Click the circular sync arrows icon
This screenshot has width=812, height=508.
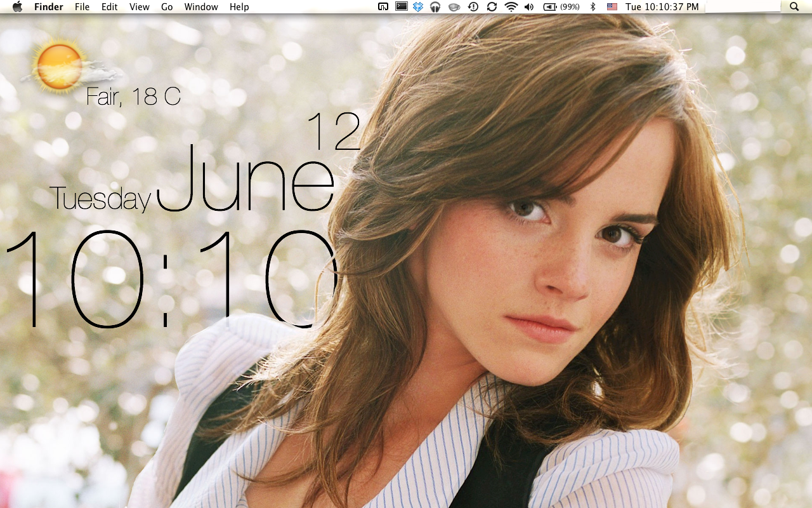pos(492,7)
